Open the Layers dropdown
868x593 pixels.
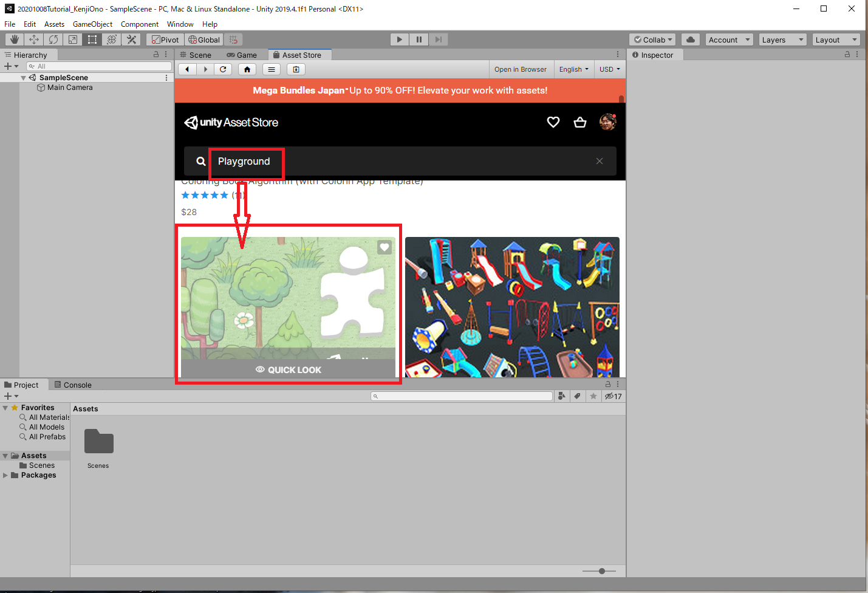click(783, 39)
